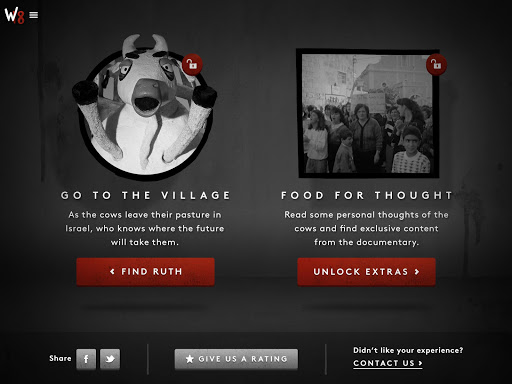This screenshot has width=512, height=384.
Task: Follow the Contact Us link
Action: 388,363
